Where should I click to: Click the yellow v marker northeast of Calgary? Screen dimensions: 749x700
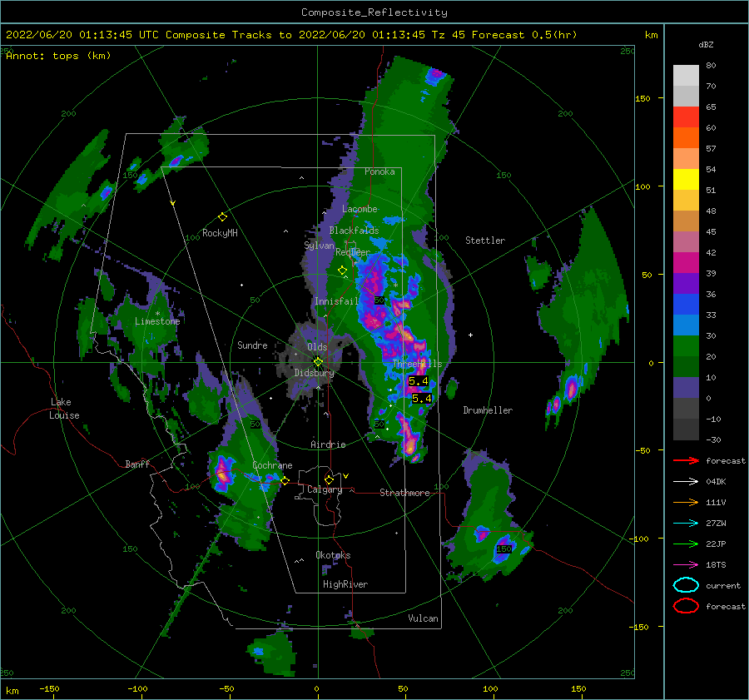click(346, 476)
